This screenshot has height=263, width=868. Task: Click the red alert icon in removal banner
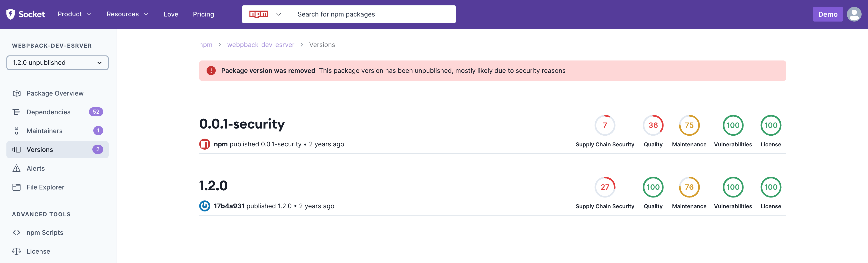pyautogui.click(x=211, y=71)
